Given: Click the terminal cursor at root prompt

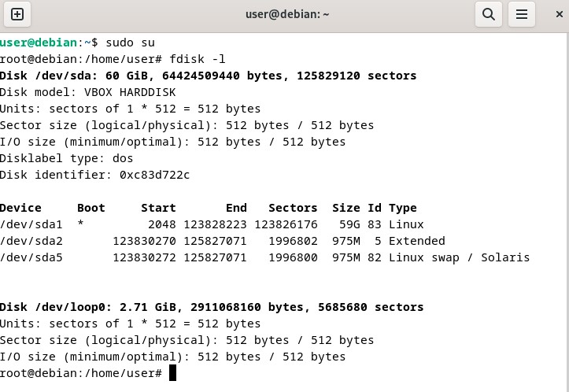Looking at the screenshot, I should [172, 373].
